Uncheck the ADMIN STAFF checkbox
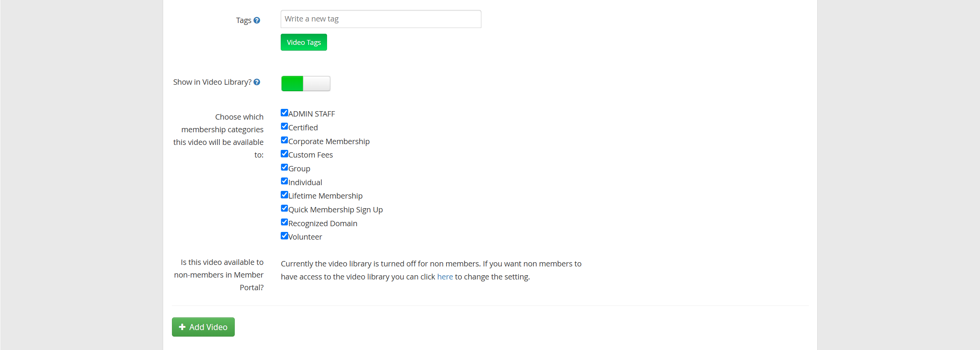Viewport: 980px width, 350px height. 284,113
